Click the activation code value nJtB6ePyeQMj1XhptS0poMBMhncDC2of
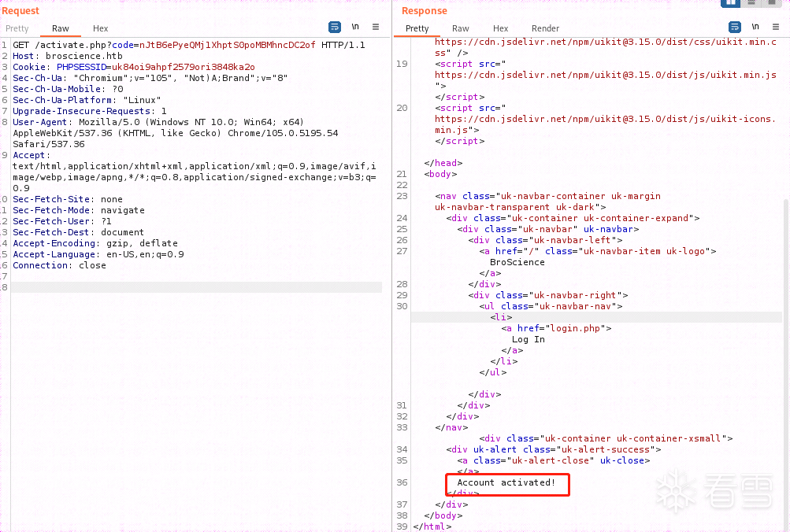Viewport: 790px width, 532px height. (227, 45)
